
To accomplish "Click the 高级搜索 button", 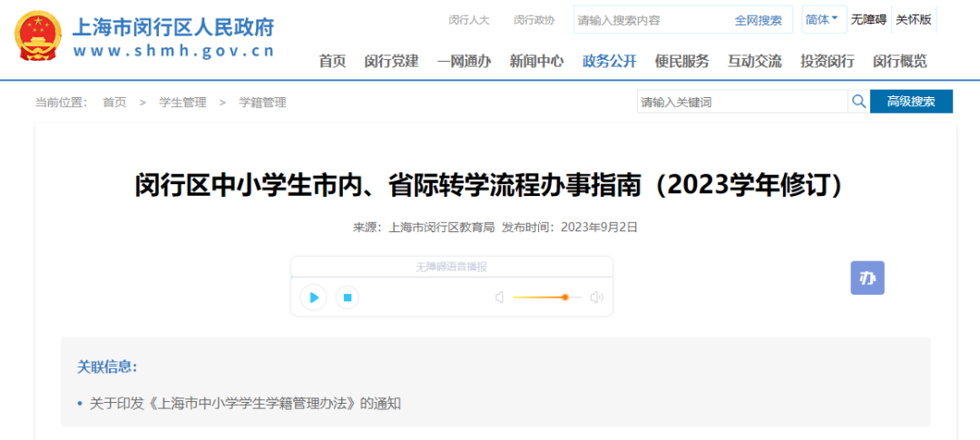I will click(x=911, y=102).
